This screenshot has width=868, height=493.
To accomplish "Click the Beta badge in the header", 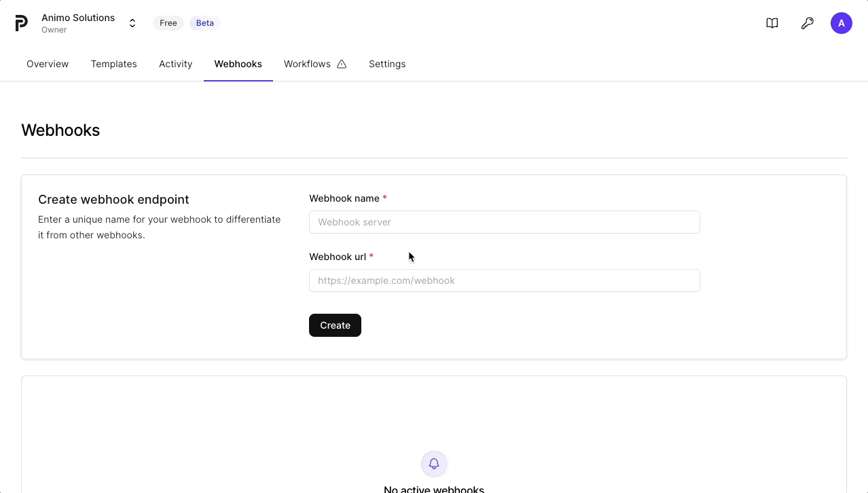I will click(x=204, y=22).
